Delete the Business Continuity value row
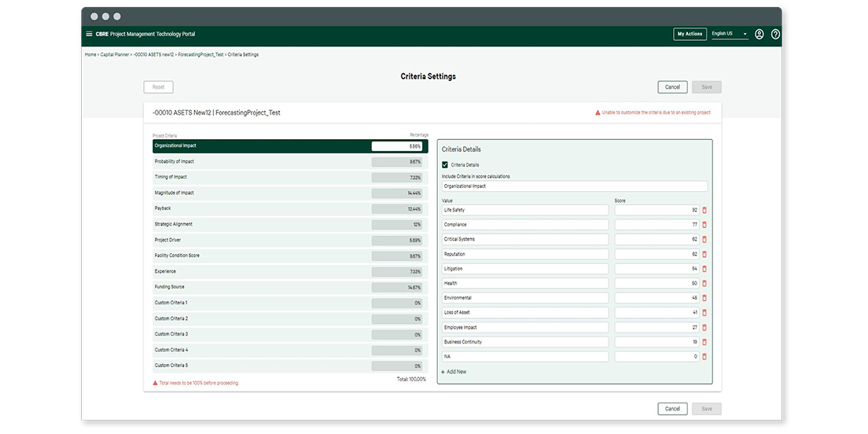868x434 pixels. coord(704,342)
